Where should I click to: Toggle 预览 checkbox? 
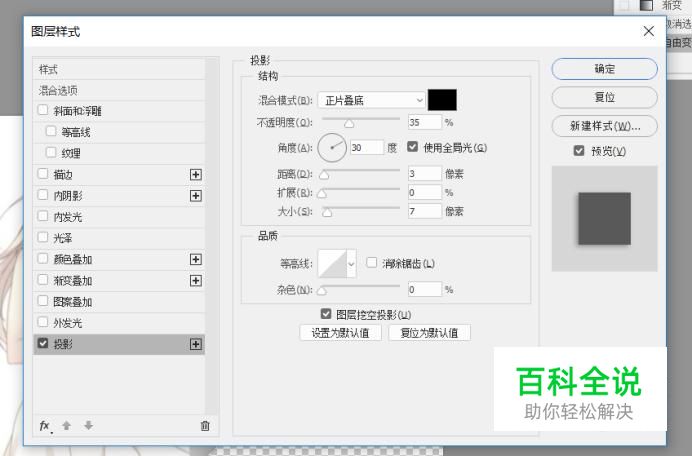[579, 151]
